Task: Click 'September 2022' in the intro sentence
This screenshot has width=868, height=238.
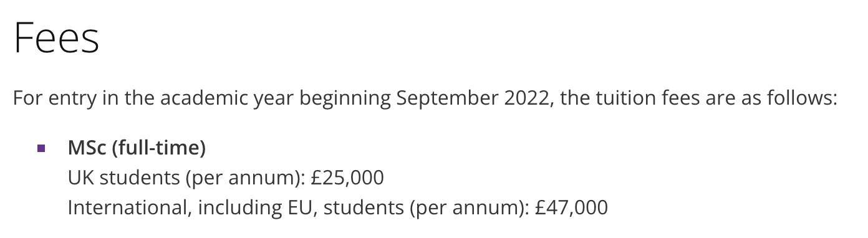Action: pos(473,98)
